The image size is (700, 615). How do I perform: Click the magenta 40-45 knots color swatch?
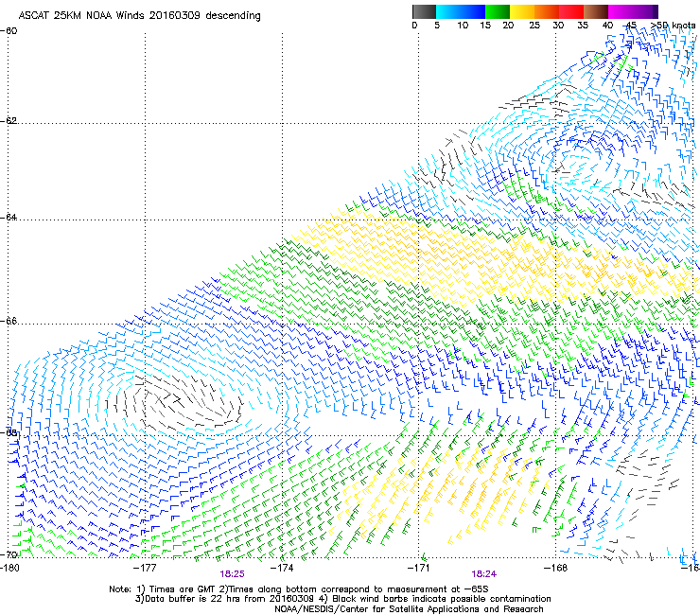(x=621, y=11)
